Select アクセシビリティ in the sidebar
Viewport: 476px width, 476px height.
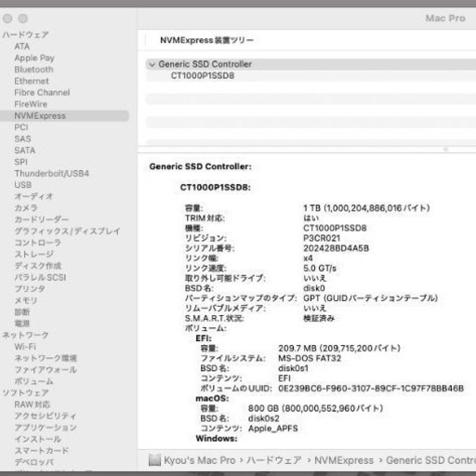tap(46, 416)
